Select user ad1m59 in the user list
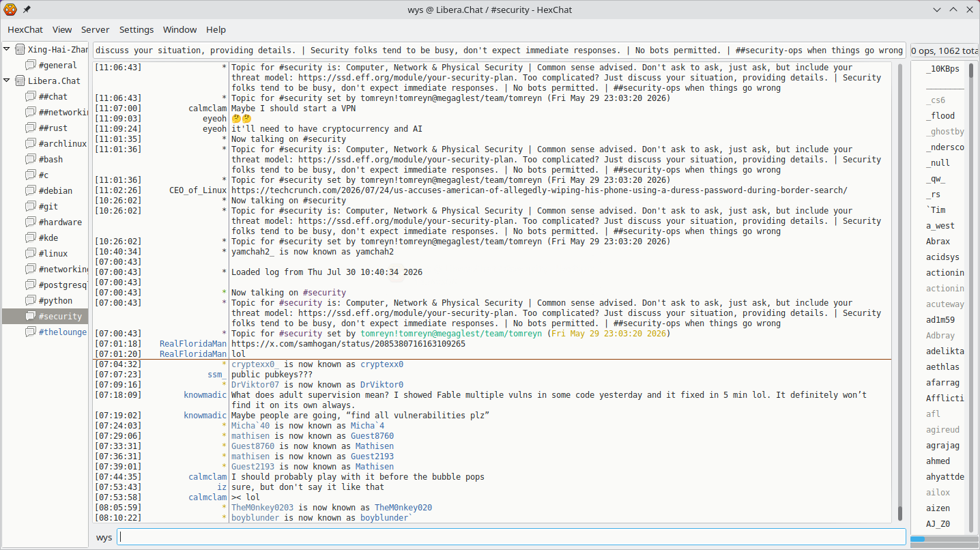Viewport: 980px width, 550px height. point(940,320)
